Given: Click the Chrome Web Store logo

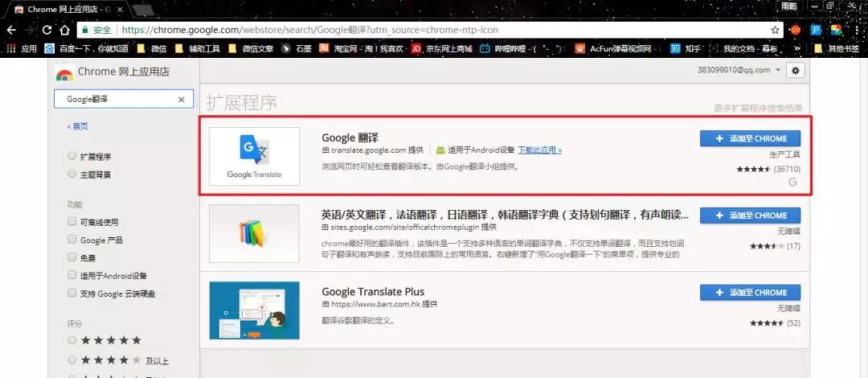Looking at the screenshot, I should (65, 72).
